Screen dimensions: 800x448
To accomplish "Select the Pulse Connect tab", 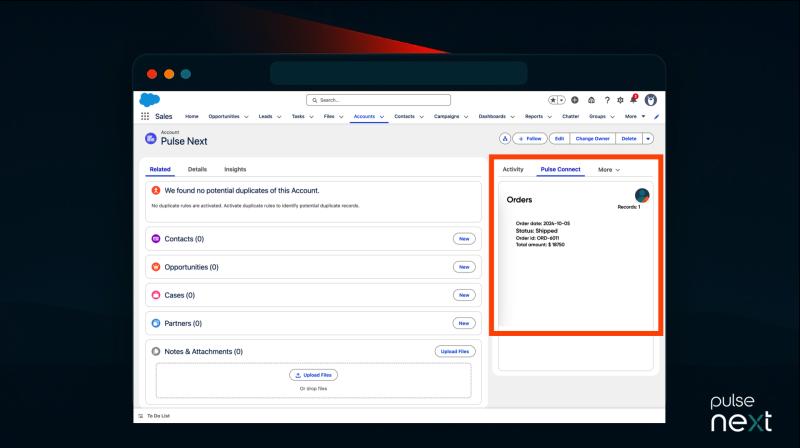I will click(560, 169).
